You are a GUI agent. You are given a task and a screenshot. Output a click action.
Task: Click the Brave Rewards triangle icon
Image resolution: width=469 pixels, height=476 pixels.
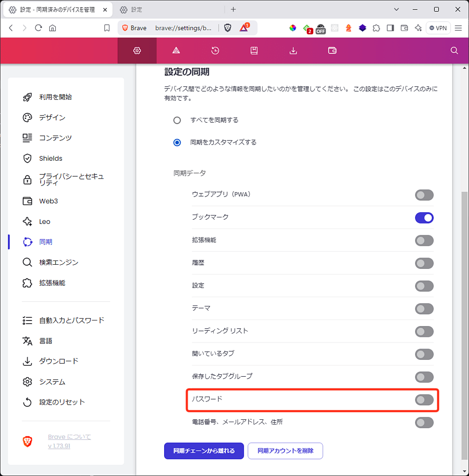click(x=243, y=28)
